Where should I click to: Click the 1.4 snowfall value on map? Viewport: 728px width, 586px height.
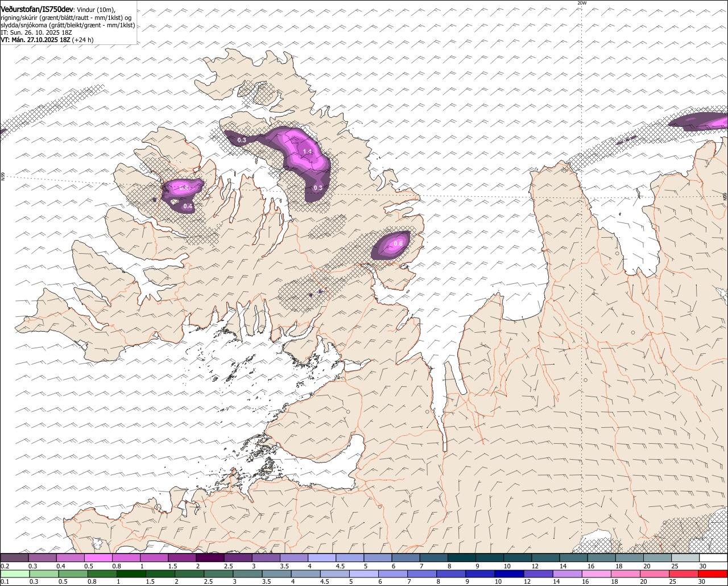click(x=307, y=151)
